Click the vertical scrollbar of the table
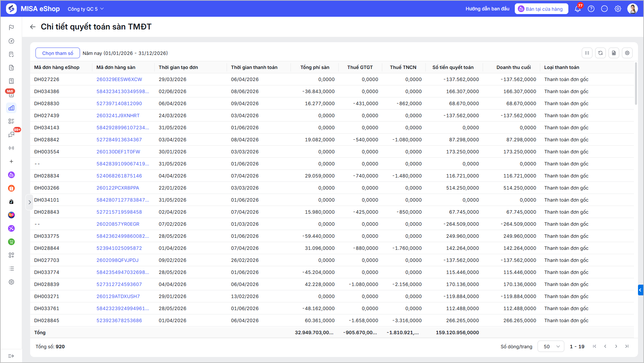The height and width of the screenshot is (363, 644). [636, 84]
